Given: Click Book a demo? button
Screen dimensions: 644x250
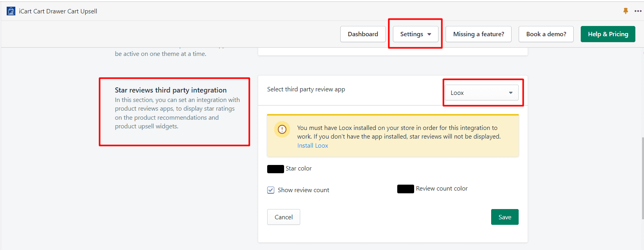Looking at the screenshot, I should [x=546, y=34].
